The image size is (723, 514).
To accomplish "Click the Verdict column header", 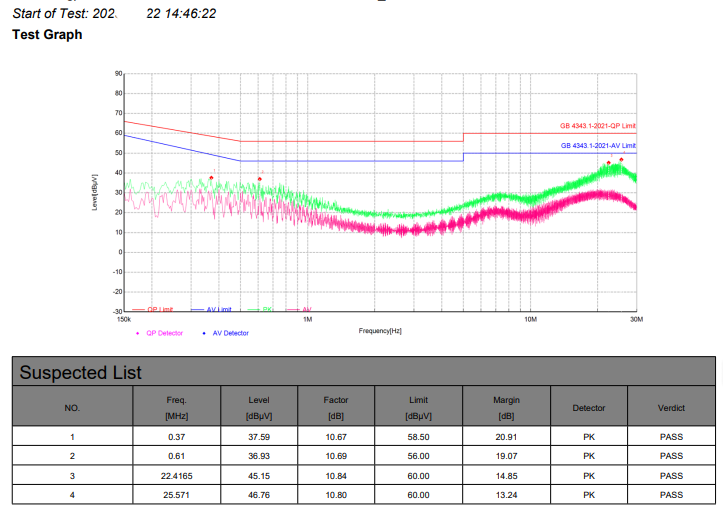I will 671,408.
